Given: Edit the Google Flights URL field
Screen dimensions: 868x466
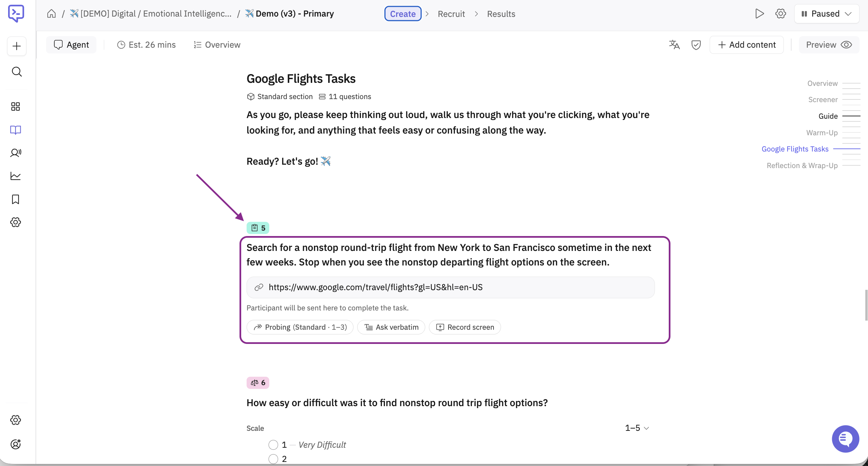Looking at the screenshot, I should click(451, 287).
